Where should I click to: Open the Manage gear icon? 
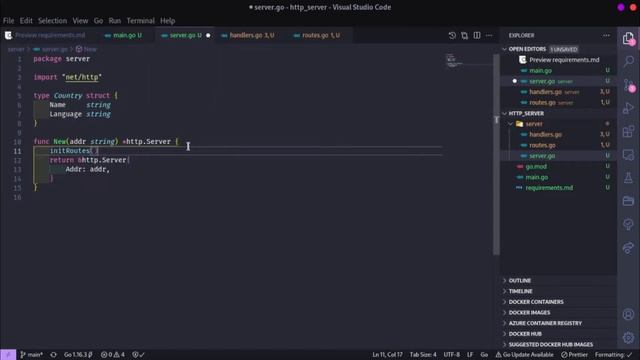pyautogui.click(x=629, y=338)
